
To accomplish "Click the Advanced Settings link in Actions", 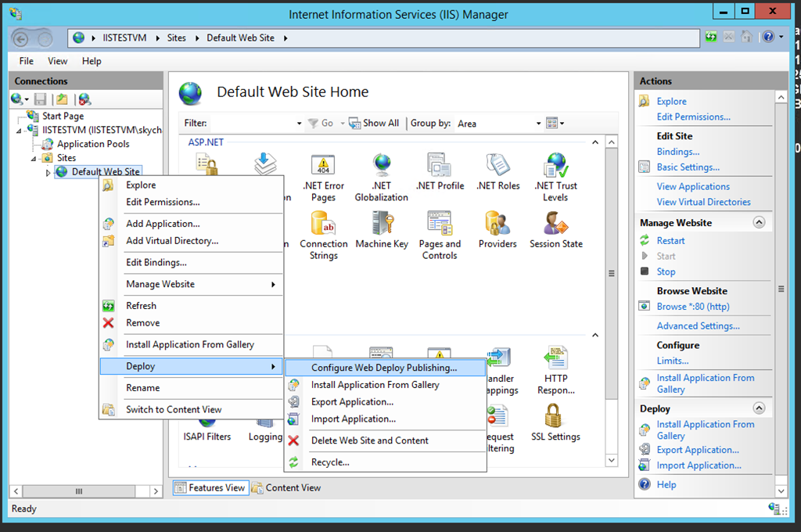I will 698,326.
